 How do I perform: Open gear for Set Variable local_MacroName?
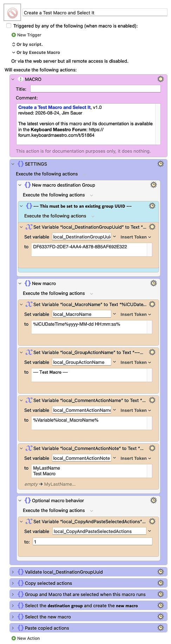tap(152, 304)
